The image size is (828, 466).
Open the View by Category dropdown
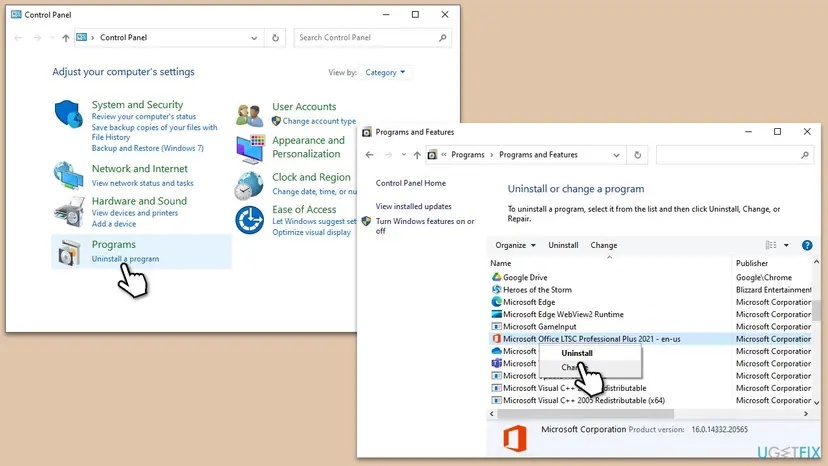(385, 72)
